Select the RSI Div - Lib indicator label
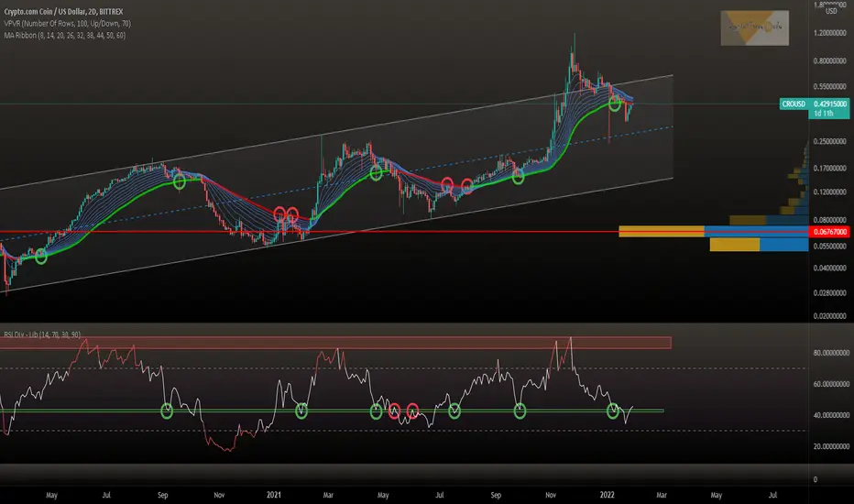The height and width of the screenshot is (504, 854). 42,334
